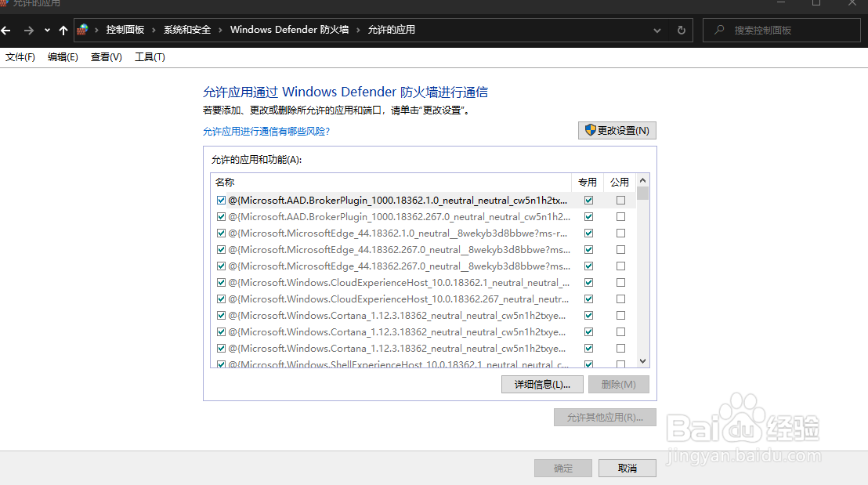The image size is (868, 485).
Task: Toggle MicrosoftEdge 44.18362.1.0 enable checkbox
Action: (x=222, y=233)
